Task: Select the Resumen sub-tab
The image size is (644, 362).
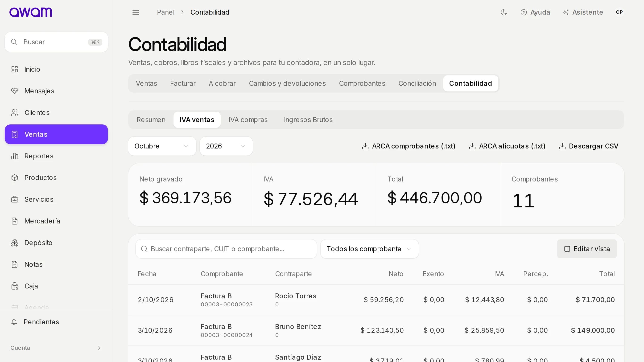Action: [151, 120]
